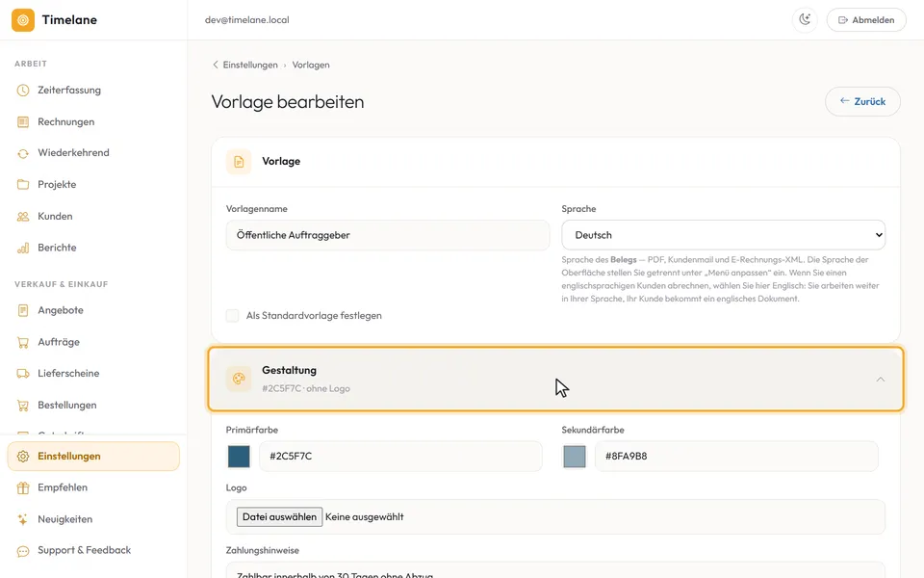
Task: Open the Sekundärfarbe gray color swatch
Action: pyautogui.click(x=575, y=457)
